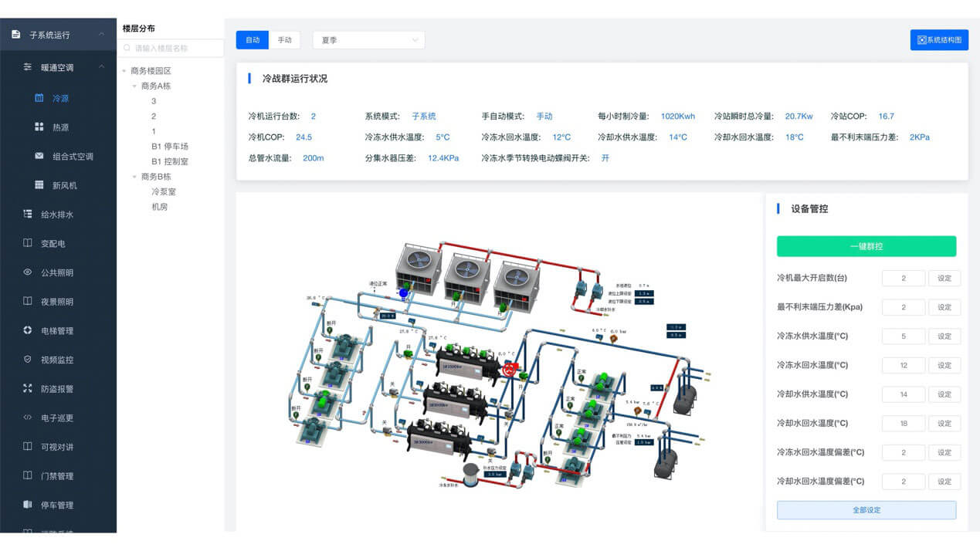Click the 全部设定 button

point(866,510)
